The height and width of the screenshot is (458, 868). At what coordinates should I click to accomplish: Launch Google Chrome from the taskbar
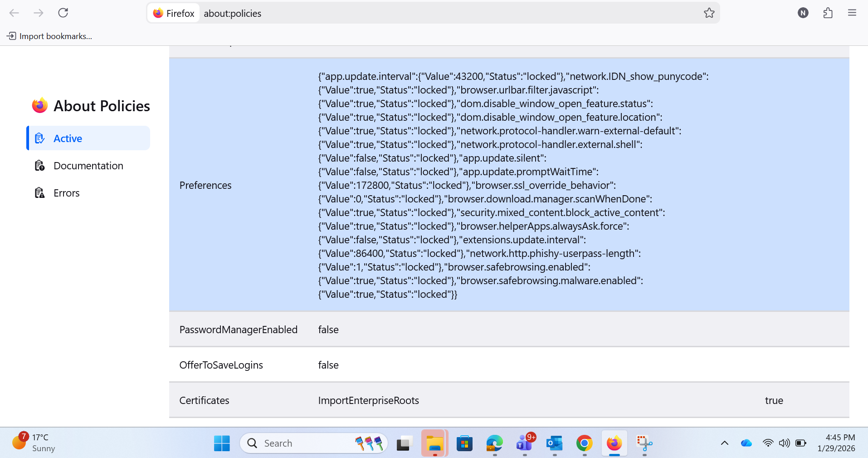(x=584, y=443)
